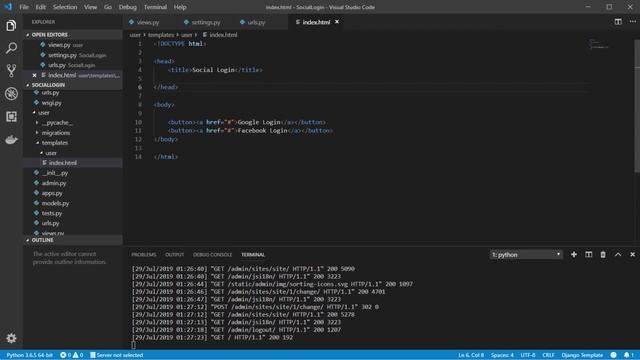Close index.html in Open Editors list

pos(34,76)
